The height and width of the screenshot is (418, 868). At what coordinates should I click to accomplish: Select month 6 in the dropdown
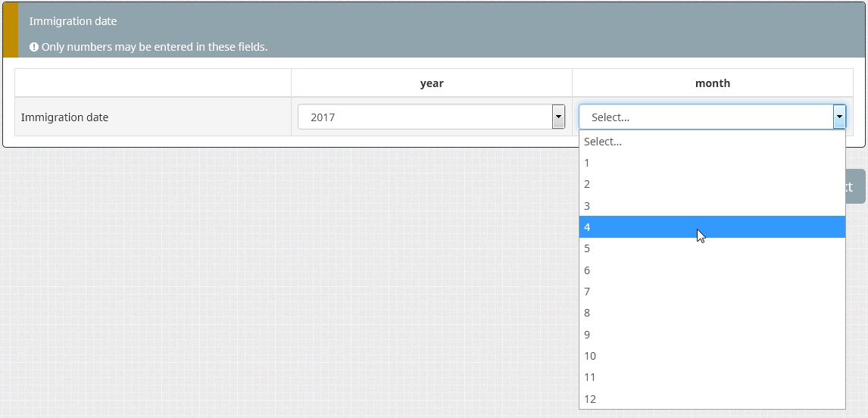point(712,270)
